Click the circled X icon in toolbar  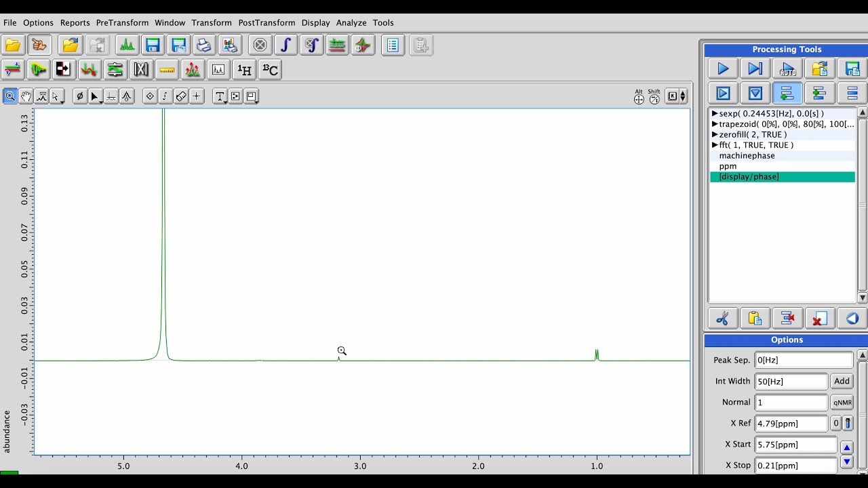[260, 45]
